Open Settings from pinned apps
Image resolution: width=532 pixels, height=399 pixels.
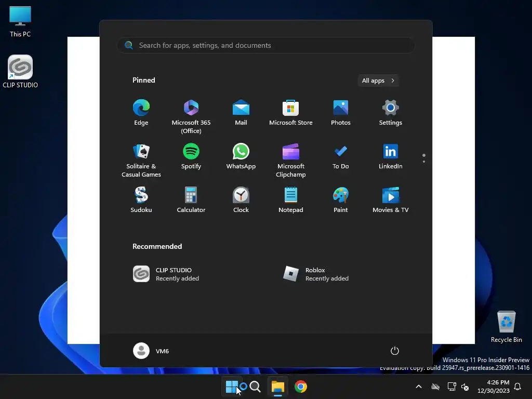[391, 113]
